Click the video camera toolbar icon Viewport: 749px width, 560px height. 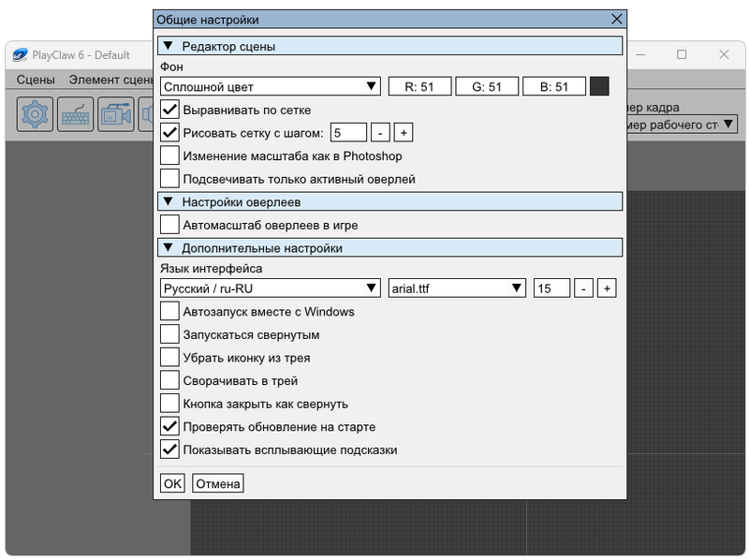(x=116, y=114)
